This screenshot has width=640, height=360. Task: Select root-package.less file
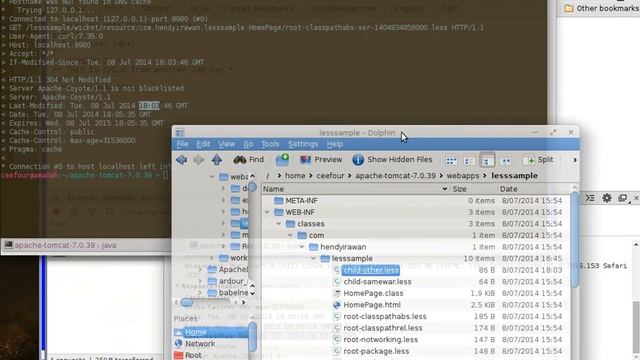point(376,351)
